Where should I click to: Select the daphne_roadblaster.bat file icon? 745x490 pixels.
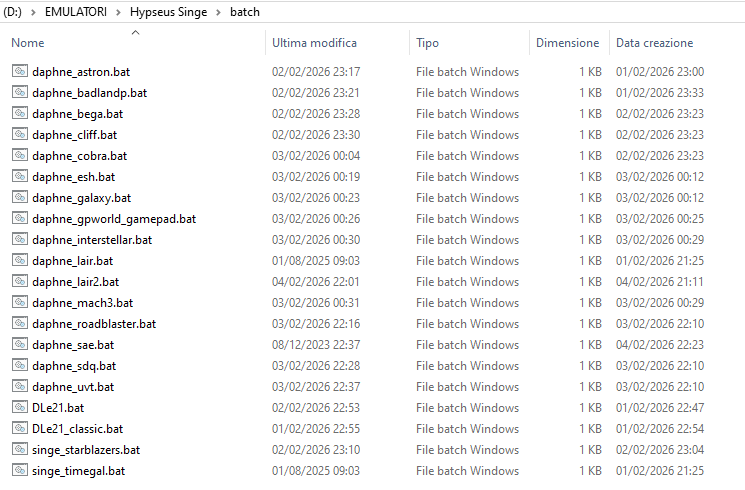pos(20,323)
